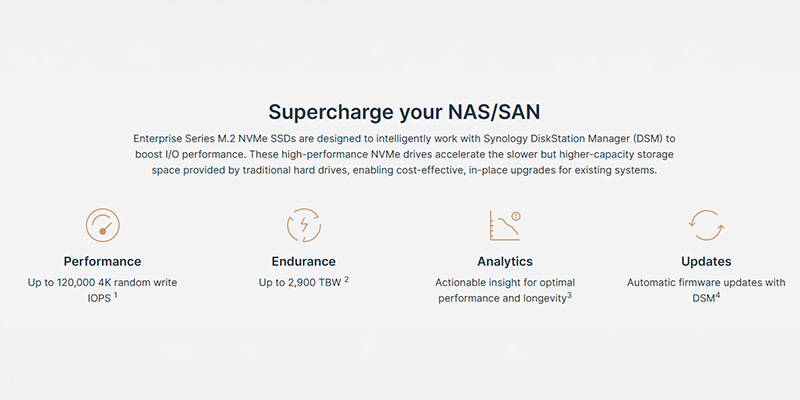Select the Performance heading
800x400 pixels.
[103, 262]
